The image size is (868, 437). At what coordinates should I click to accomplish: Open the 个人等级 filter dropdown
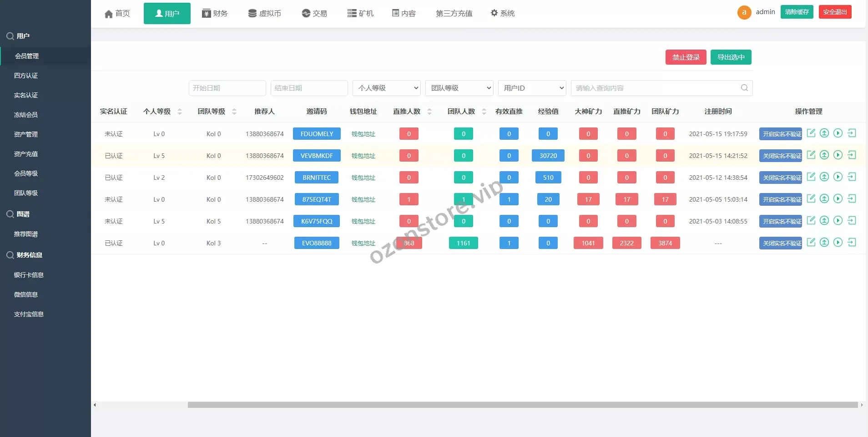point(387,88)
